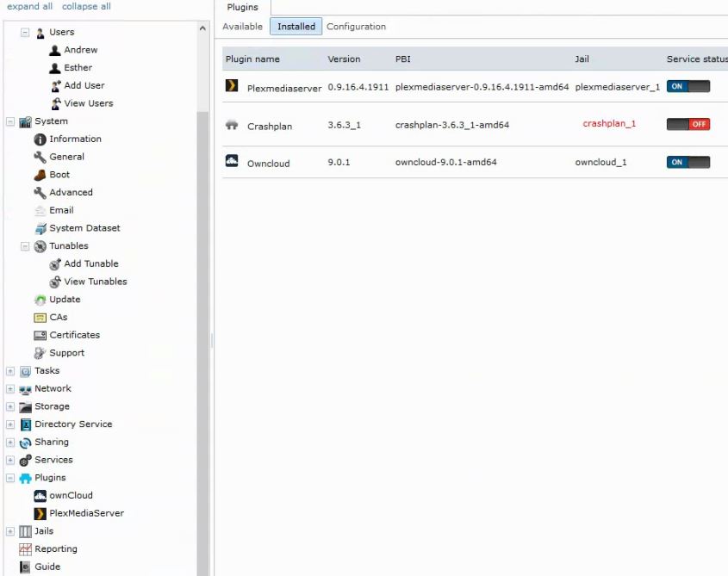This screenshot has height=576, width=728.
Task: Click the CAs icon
Action: click(40, 318)
